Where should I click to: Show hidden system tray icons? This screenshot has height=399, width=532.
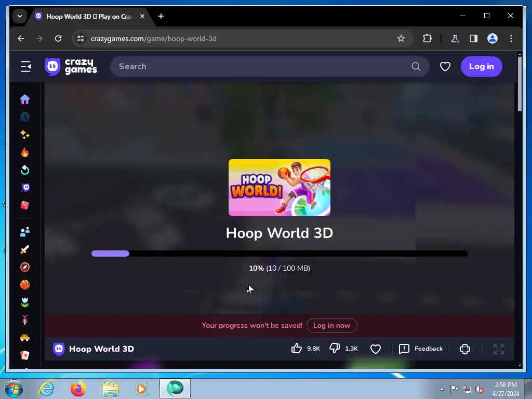[x=442, y=389]
